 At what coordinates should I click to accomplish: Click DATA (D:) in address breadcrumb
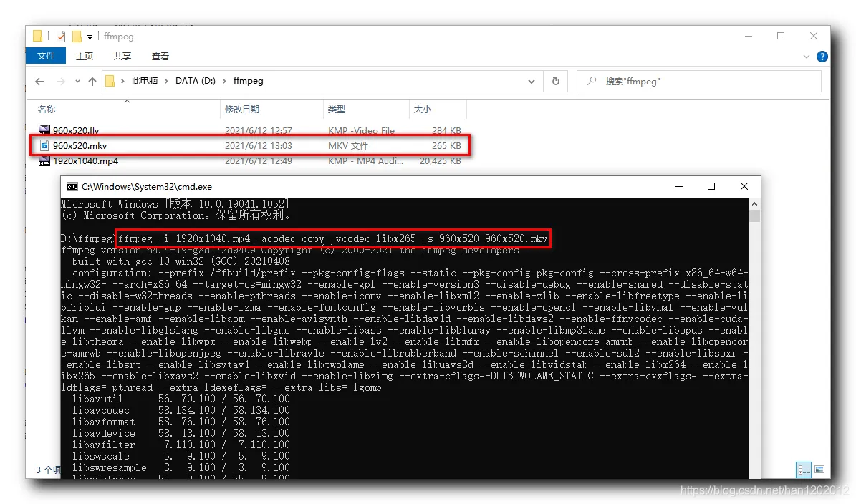[196, 81]
